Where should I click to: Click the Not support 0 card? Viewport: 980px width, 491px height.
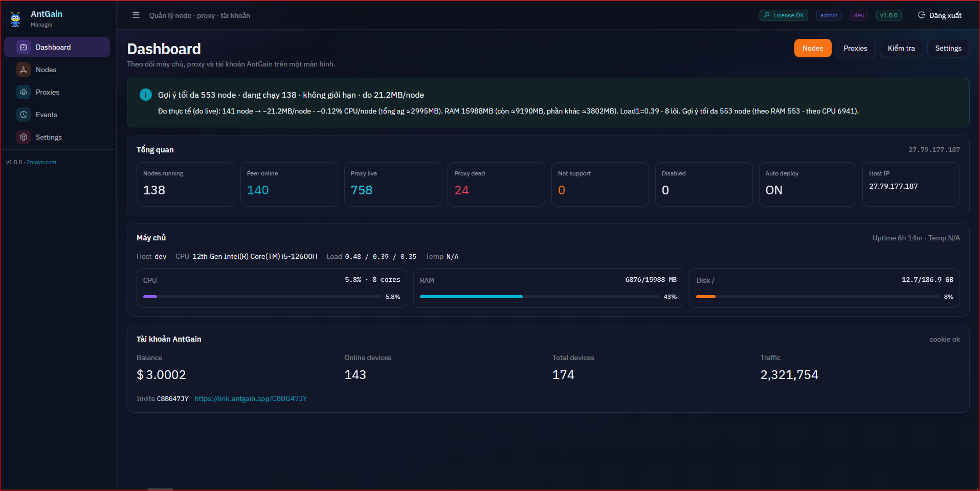[x=600, y=184]
